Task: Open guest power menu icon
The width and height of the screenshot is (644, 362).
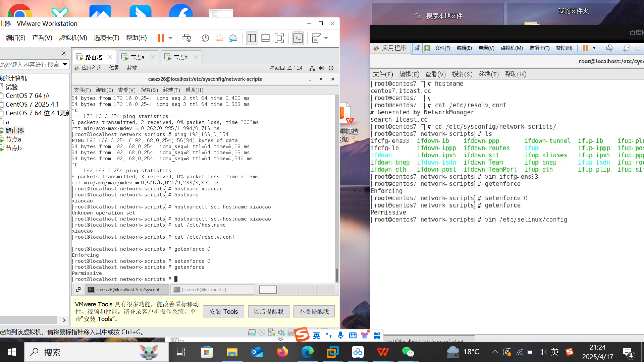Action: (331, 68)
